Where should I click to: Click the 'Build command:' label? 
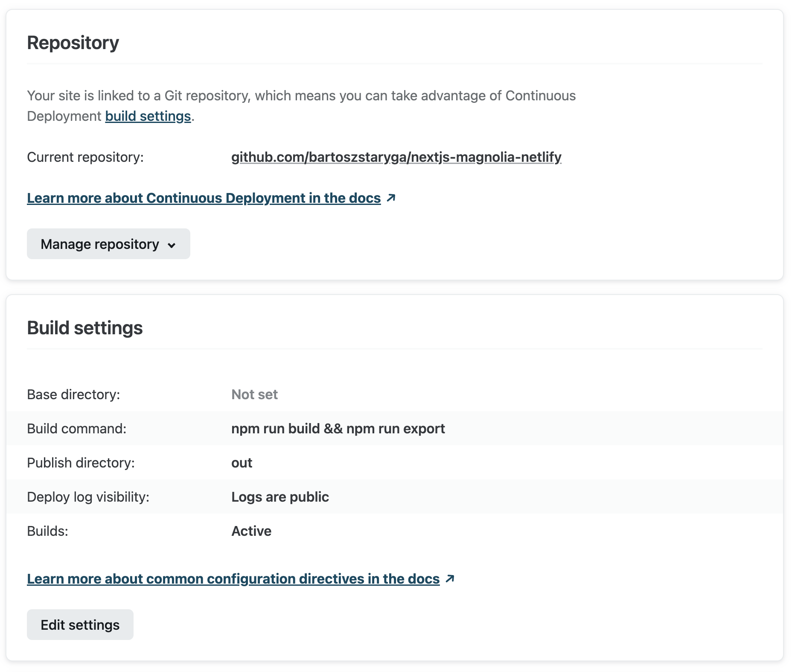pos(77,429)
